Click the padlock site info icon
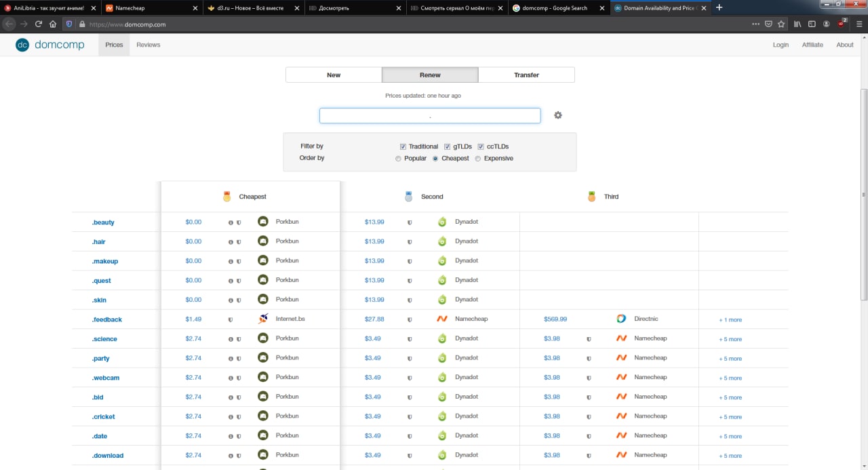868x470 pixels. tap(82, 24)
